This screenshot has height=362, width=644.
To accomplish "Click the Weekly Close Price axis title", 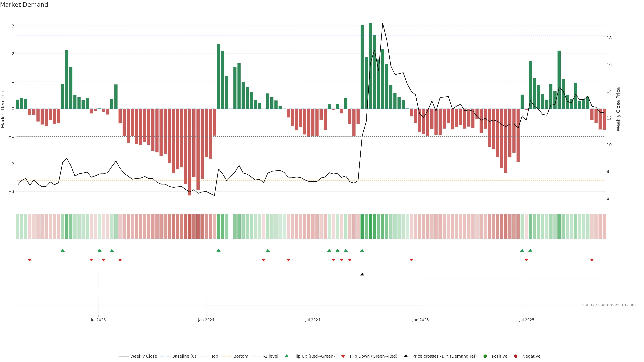I will pyautogui.click(x=618, y=109).
